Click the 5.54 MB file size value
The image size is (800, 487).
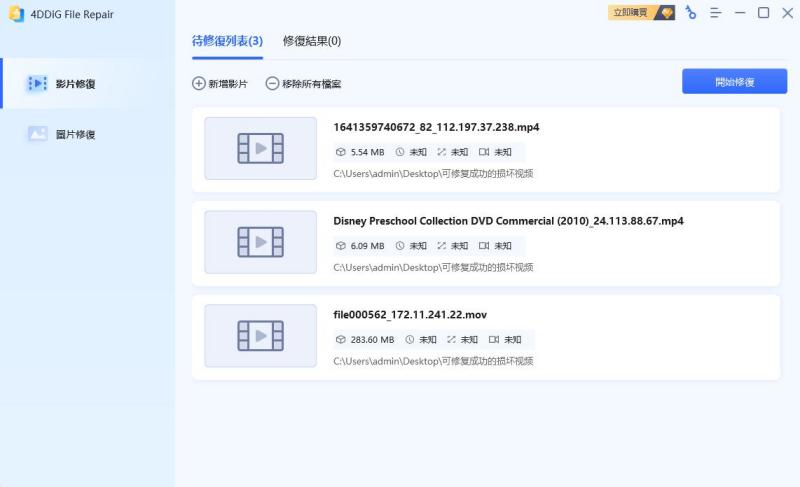[367, 152]
